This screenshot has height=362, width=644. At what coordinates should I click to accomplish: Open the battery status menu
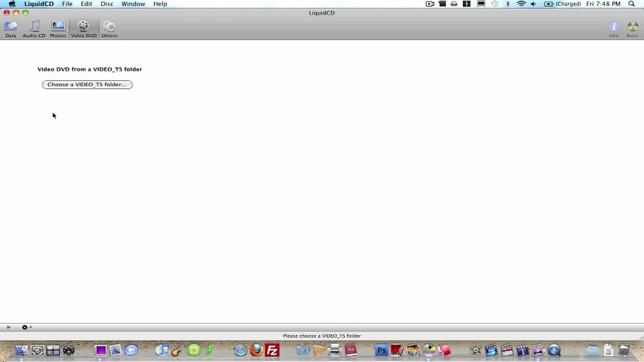[x=548, y=4]
